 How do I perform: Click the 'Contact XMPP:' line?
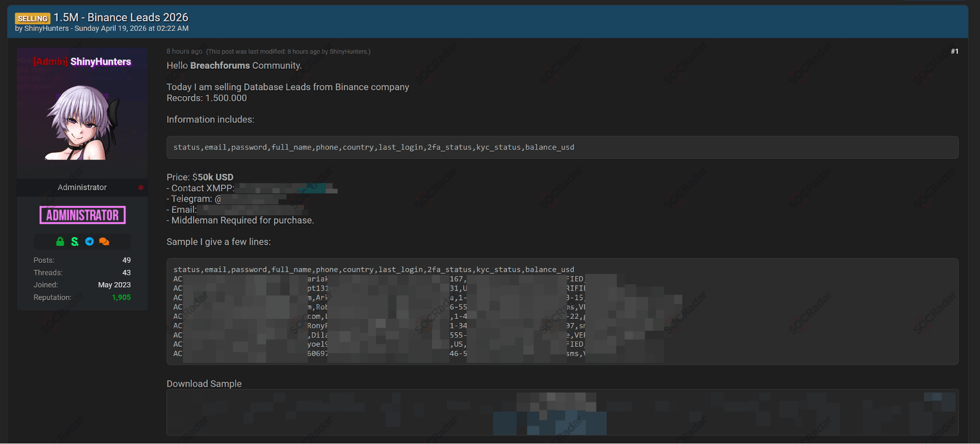(252, 188)
